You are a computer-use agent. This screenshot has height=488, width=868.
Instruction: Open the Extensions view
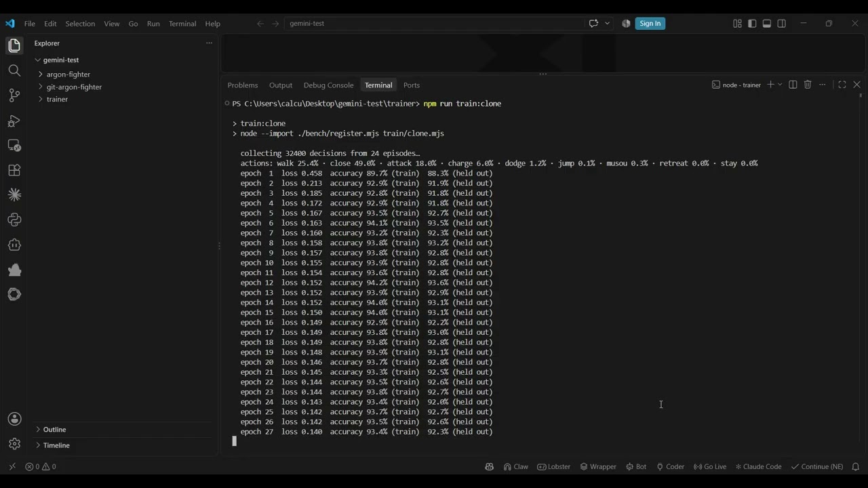(14, 170)
